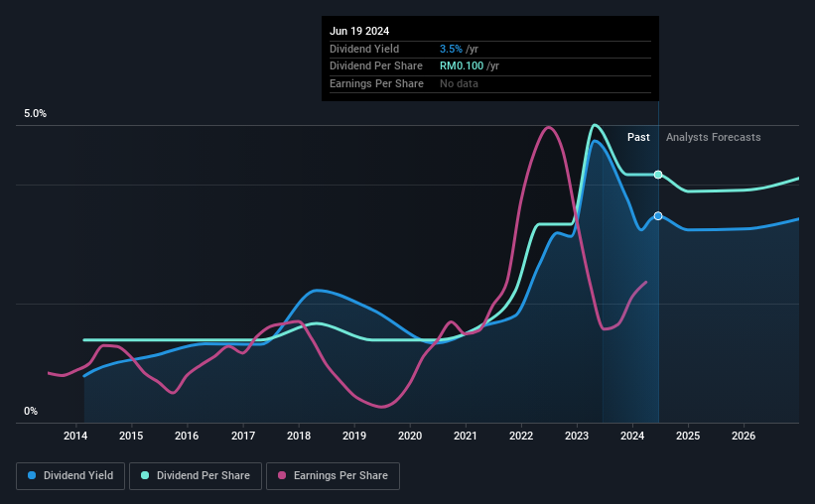Click the '5.0%' y-axis label
Image resolution: width=815 pixels, height=504 pixels.
(x=35, y=113)
